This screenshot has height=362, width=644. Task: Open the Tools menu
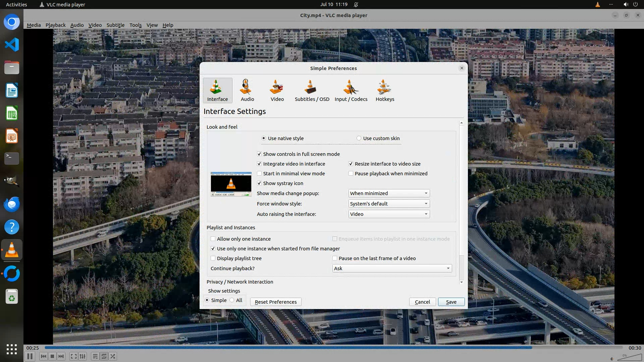click(x=136, y=25)
